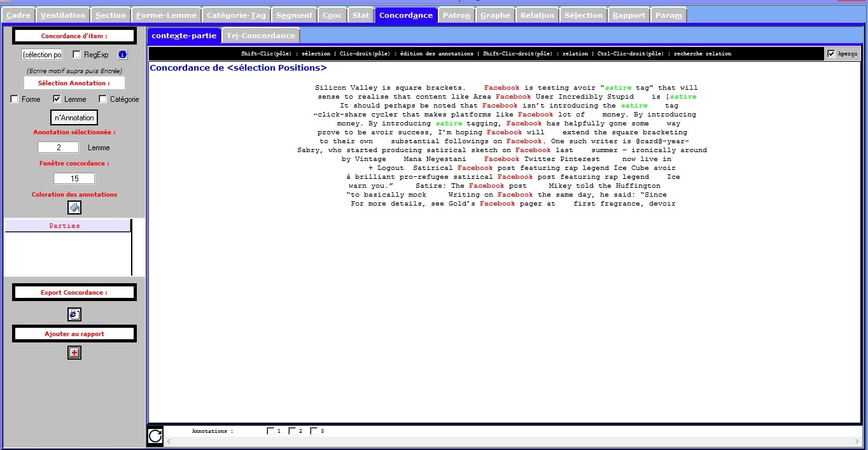Screen dimensions: 868x450
Task: Uncheck the Lemme annotation checkbox
Action: pos(57,99)
